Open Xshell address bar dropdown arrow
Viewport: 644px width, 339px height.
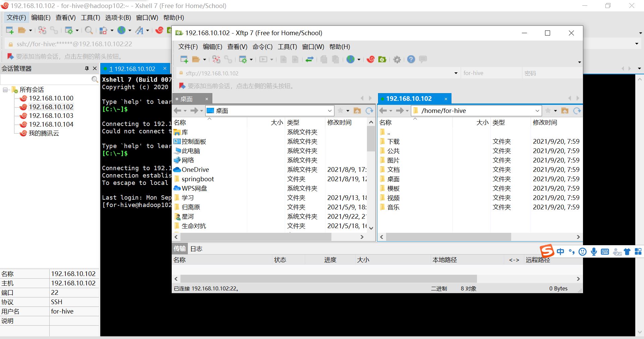637,44
